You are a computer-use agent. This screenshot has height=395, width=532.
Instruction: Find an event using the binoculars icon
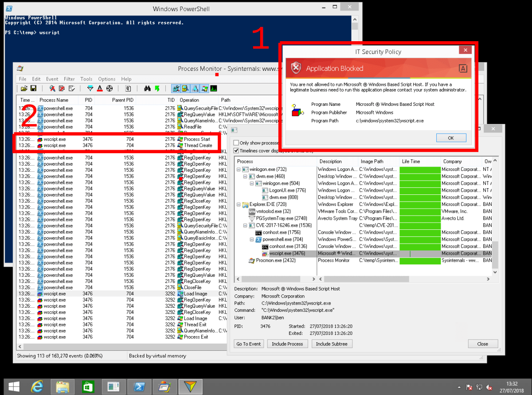148,88
